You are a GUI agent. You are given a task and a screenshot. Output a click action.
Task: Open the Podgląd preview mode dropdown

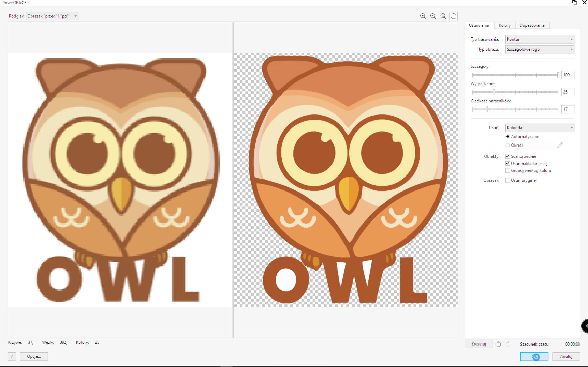point(52,16)
